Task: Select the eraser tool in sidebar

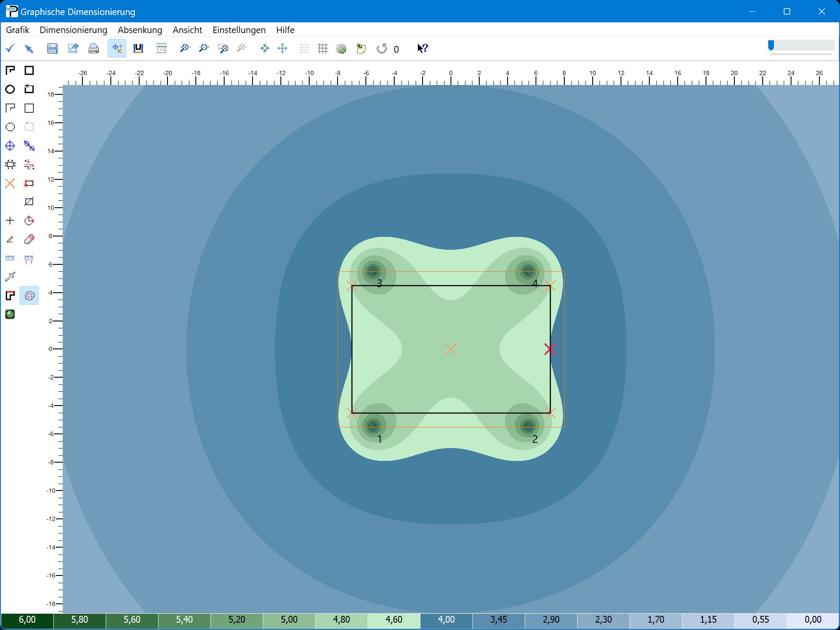Action: [29, 239]
